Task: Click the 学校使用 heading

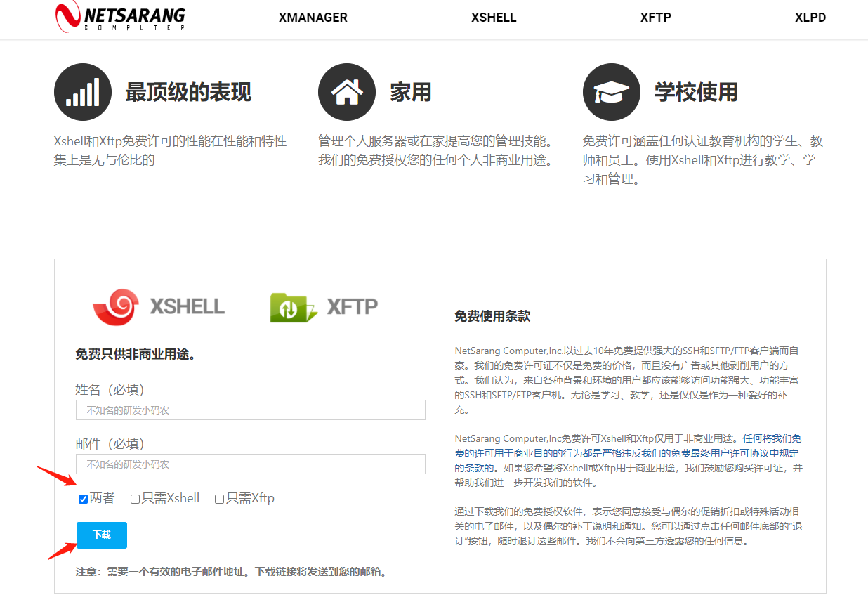Action: click(x=696, y=93)
